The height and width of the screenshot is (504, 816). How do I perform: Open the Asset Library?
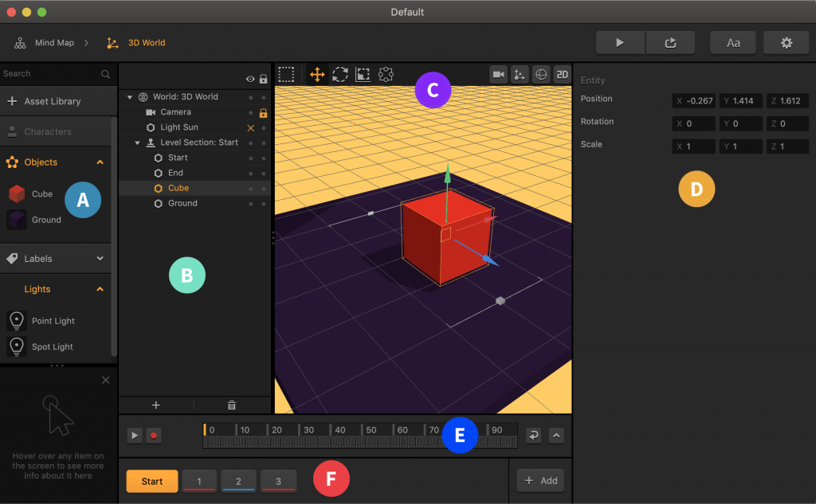53,102
